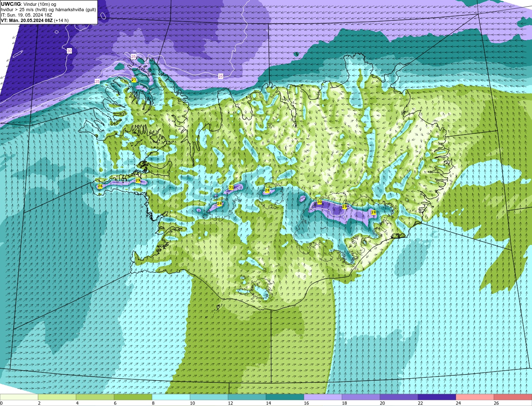Click the 8–10 m/s pale cyan legend swatch
This screenshot has width=532, height=406.
tap(171, 397)
